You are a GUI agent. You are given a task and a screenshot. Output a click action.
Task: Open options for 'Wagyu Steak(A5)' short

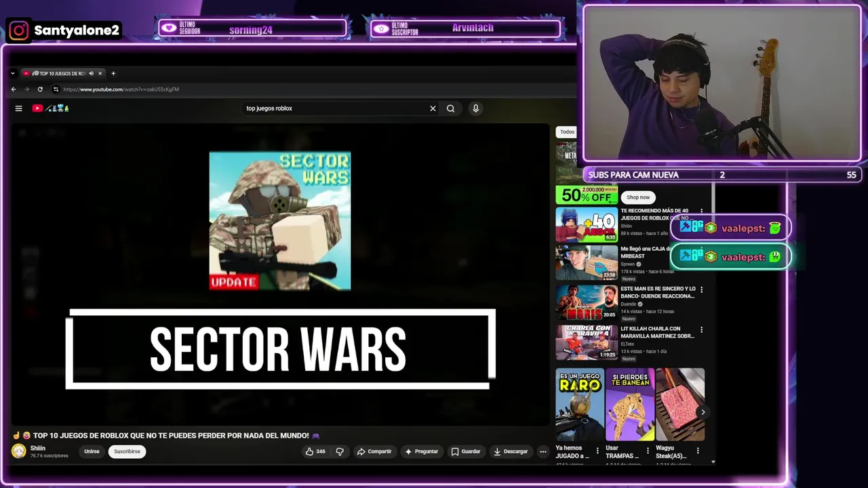[698, 450]
